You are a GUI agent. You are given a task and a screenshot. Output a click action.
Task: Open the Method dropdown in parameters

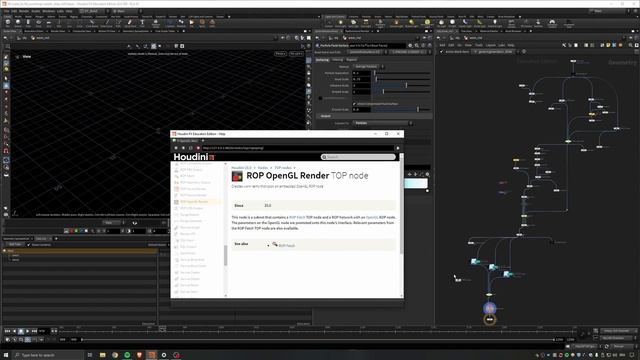point(369,67)
